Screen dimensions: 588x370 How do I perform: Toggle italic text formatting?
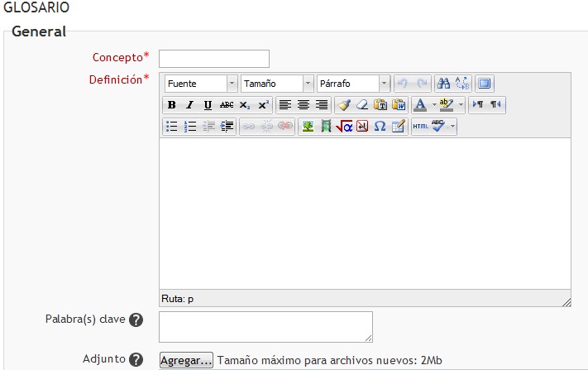189,105
